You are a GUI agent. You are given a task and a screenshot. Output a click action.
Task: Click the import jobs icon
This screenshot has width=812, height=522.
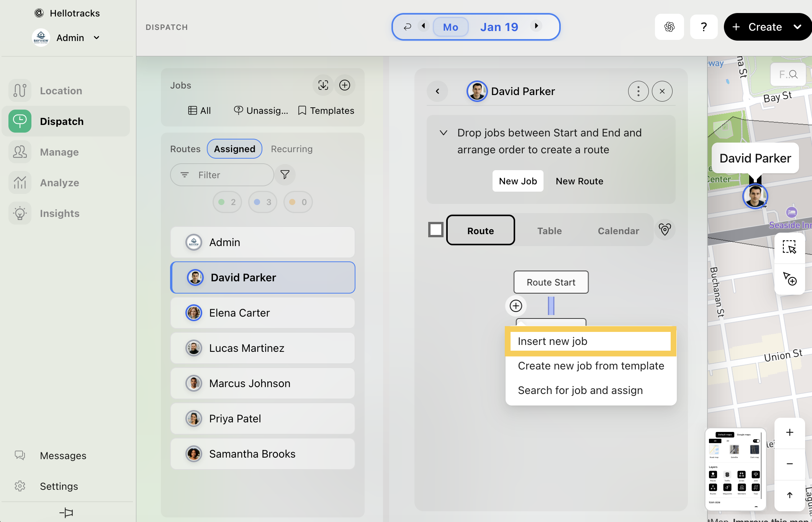[323, 85]
